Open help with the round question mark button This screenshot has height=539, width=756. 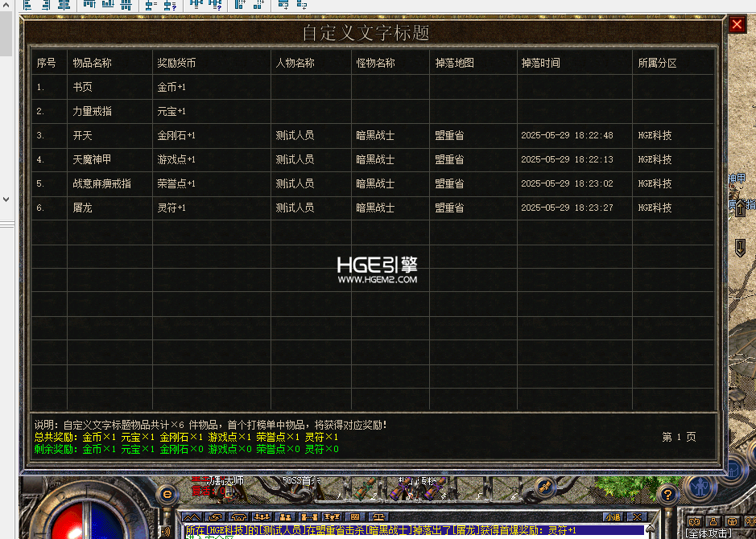click(x=667, y=494)
